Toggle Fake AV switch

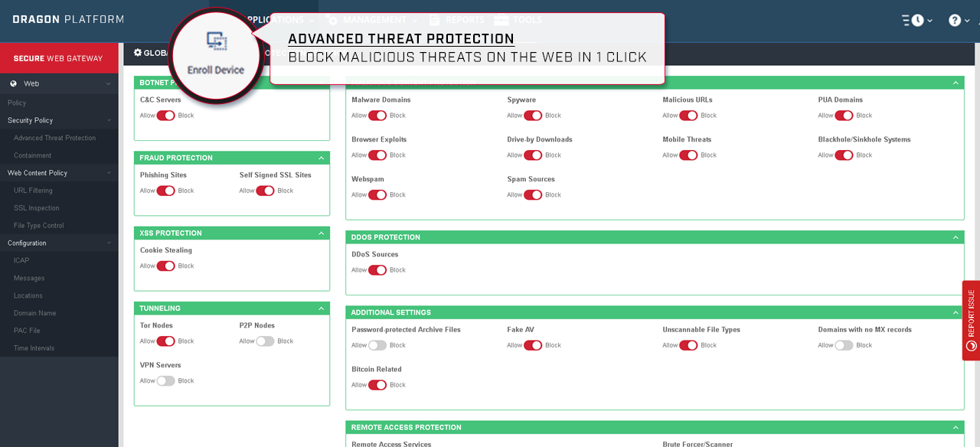pyautogui.click(x=533, y=345)
